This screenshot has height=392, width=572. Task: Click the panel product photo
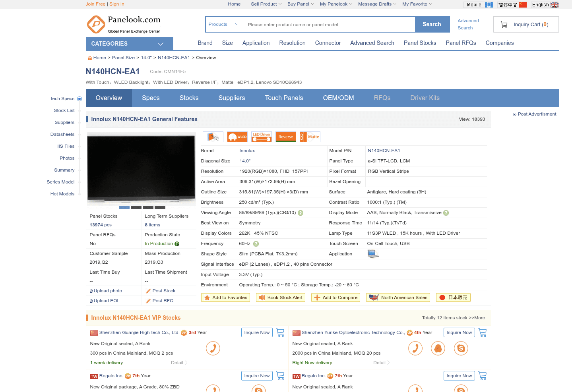pyautogui.click(x=141, y=169)
